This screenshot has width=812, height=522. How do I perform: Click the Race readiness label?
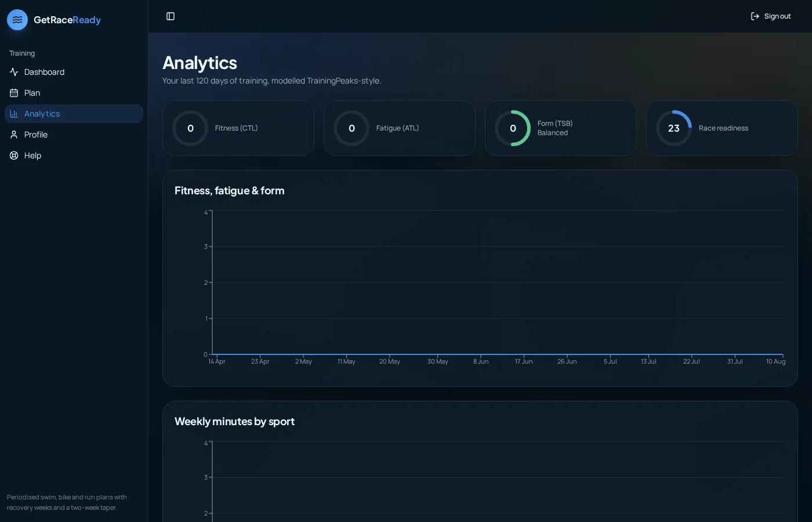(723, 128)
